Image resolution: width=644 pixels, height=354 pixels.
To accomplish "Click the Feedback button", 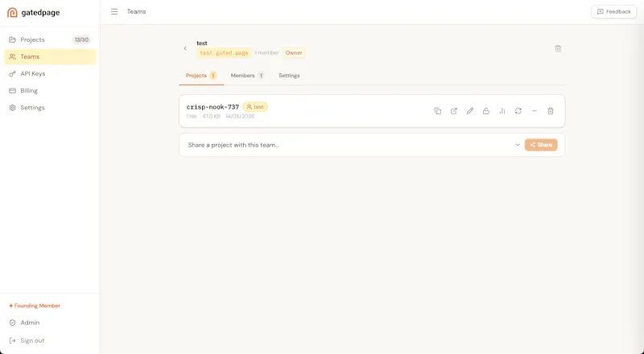I will (x=613, y=11).
